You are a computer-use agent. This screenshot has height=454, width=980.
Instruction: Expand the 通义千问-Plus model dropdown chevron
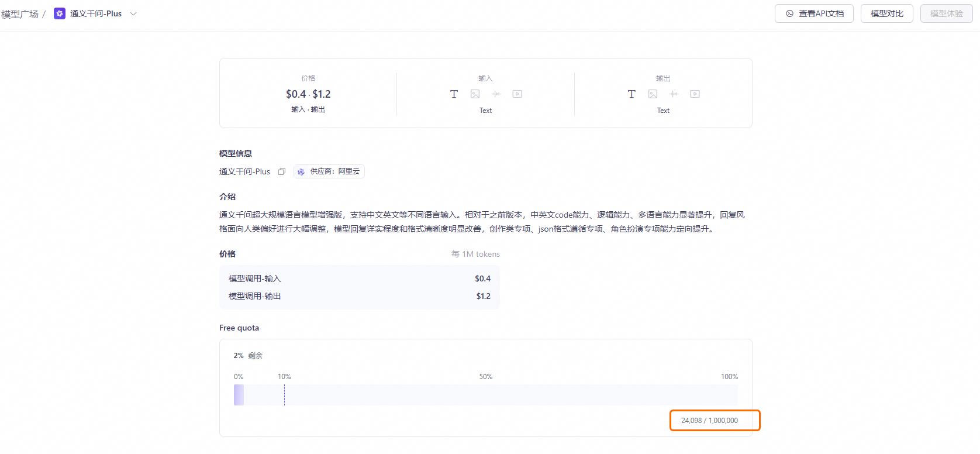pos(133,13)
